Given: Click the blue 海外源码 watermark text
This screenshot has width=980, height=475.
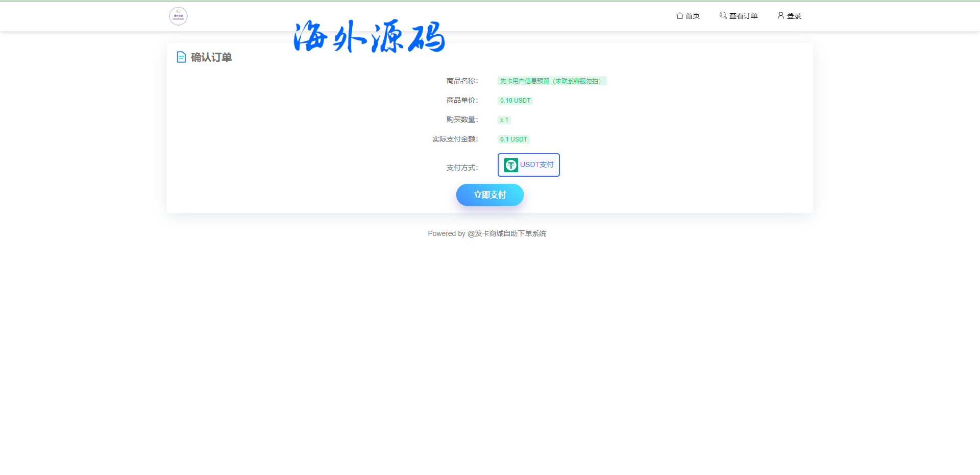Looking at the screenshot, I should click(369, 37).
